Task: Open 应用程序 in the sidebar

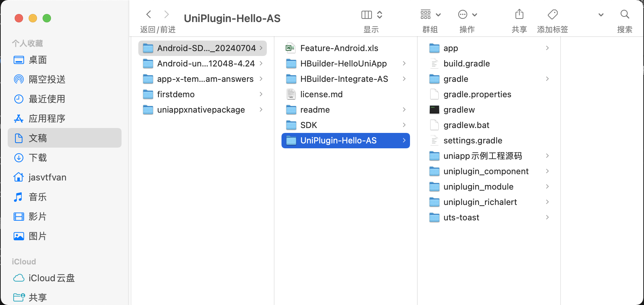Action: tap(65, 119)
